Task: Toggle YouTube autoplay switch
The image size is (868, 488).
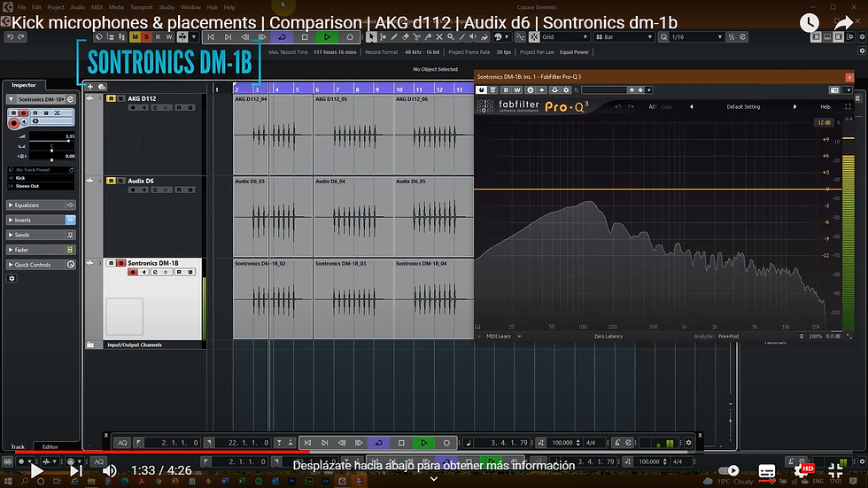Action: (728, 471)
